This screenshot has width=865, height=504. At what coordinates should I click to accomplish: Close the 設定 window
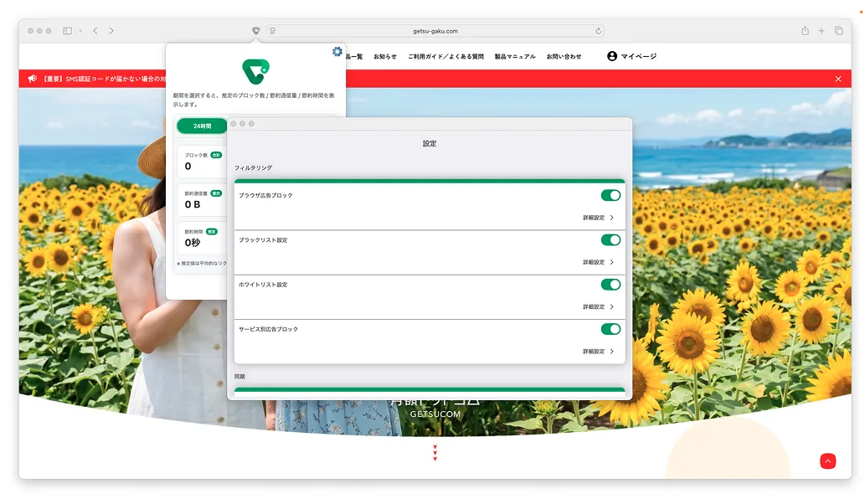tap(234, 124)
